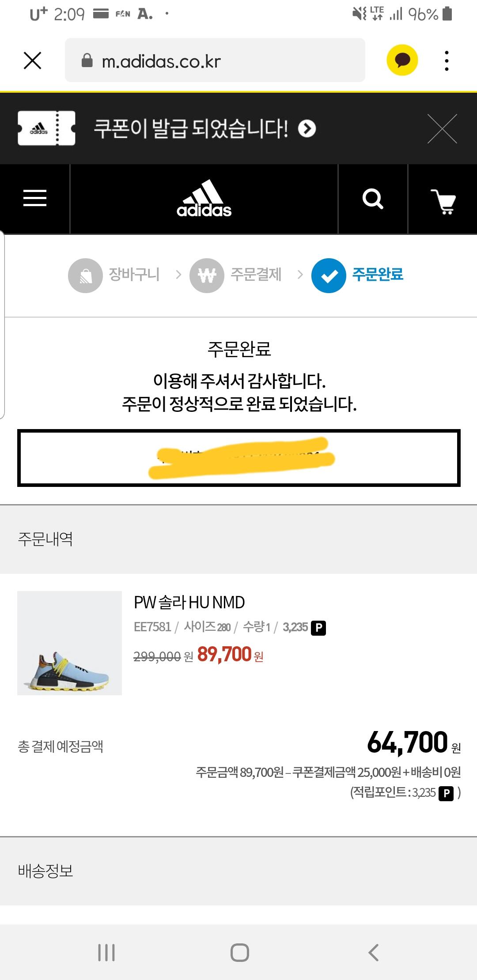Open the search magnifier icon
This screenshot has width=477, height=980.
pos(373,199)
